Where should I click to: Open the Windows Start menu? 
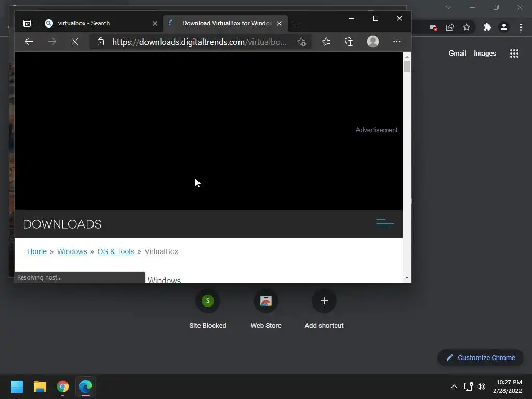coord(17,387)
